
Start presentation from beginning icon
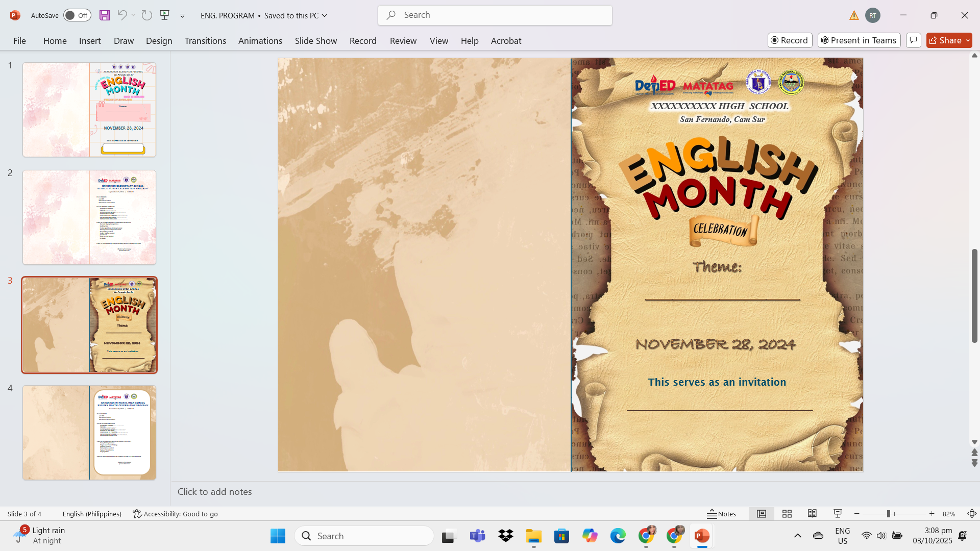164,15
